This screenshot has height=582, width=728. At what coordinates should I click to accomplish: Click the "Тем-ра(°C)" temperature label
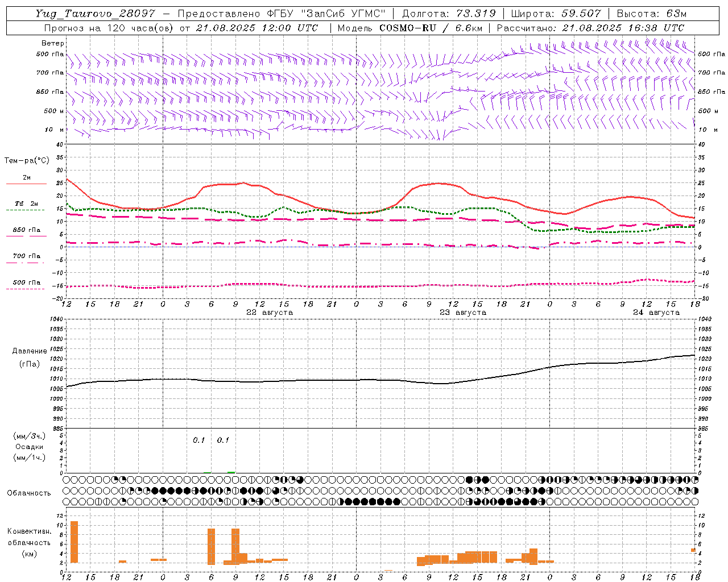tap(27, 161)
